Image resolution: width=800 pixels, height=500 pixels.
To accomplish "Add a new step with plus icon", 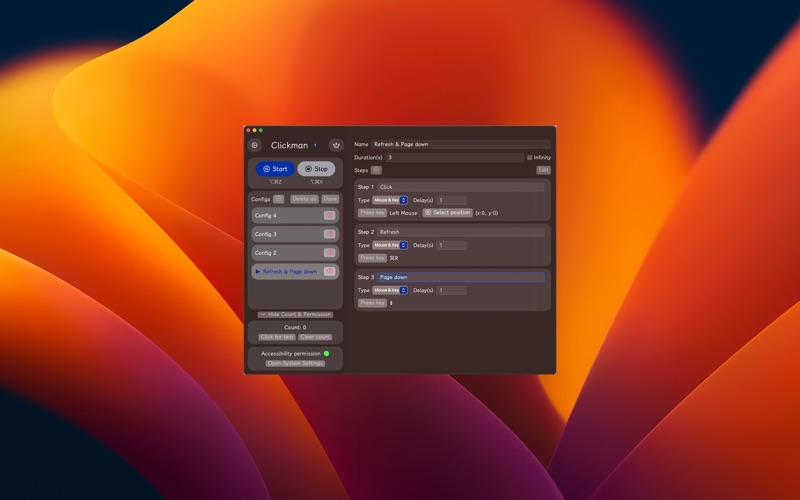I will (376, 170).
